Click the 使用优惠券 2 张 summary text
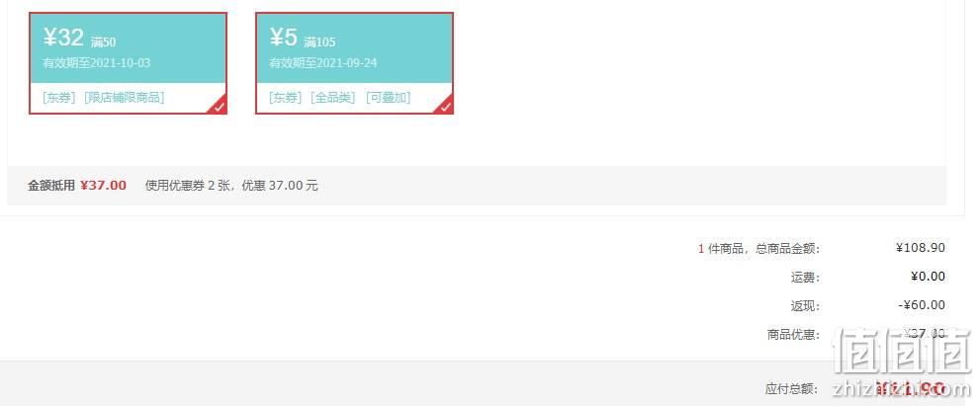This screenshot has height=406, width=980. click(184, 186)
